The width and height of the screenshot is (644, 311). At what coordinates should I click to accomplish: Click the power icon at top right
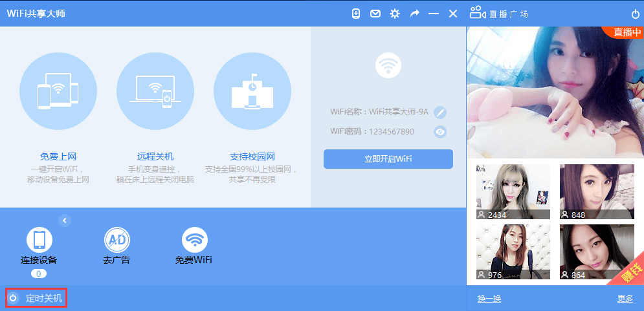(635, 14)
